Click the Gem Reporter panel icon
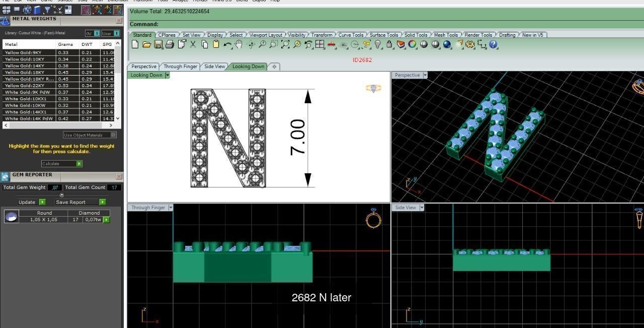This screenshot has height=328, width=644. (x=5, y=176)
